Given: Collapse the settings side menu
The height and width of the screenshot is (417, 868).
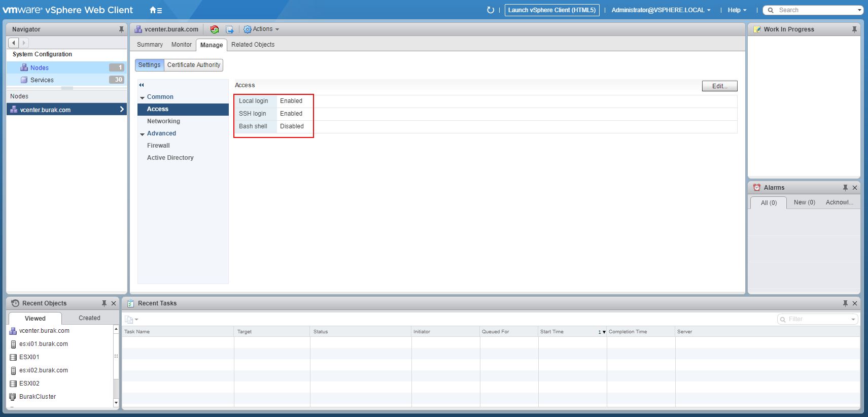Looking at the screenshot, I should (142, 85).
